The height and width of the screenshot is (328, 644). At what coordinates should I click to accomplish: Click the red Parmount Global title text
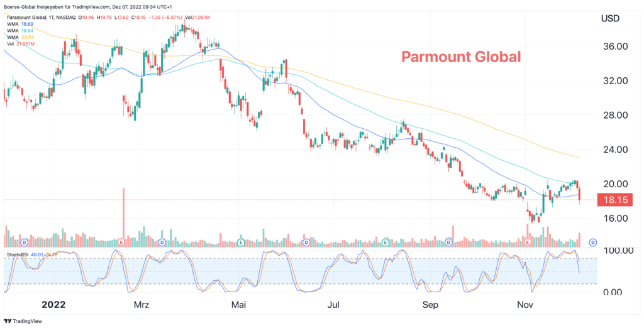click(461, 57)
